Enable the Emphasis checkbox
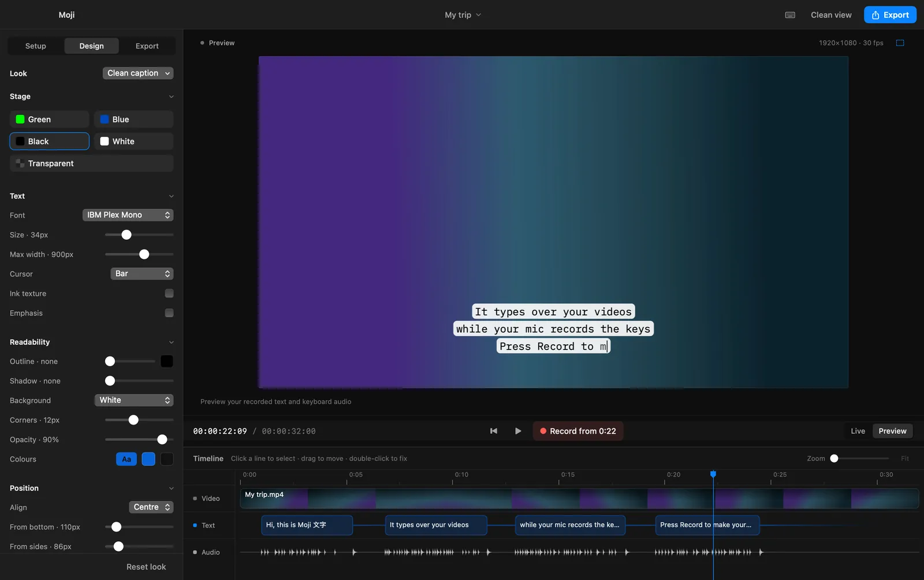This screenshot has width=924, height=580. tap(169, 313)
